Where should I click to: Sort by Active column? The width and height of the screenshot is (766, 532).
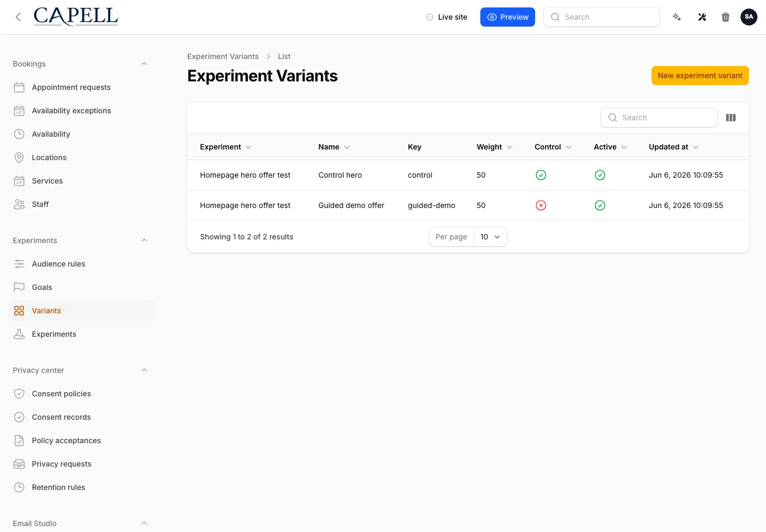coord(610,147)
